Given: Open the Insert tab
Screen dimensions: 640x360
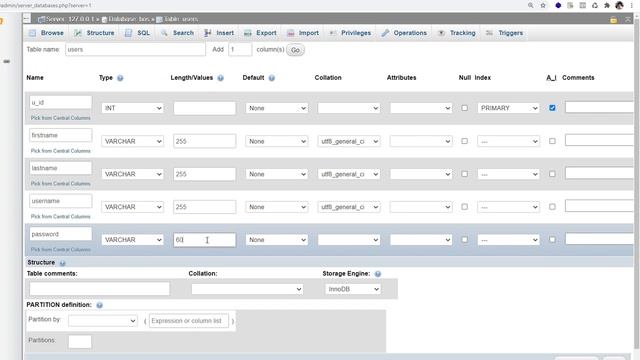Looking at the screenshot, I should [219, 33].
